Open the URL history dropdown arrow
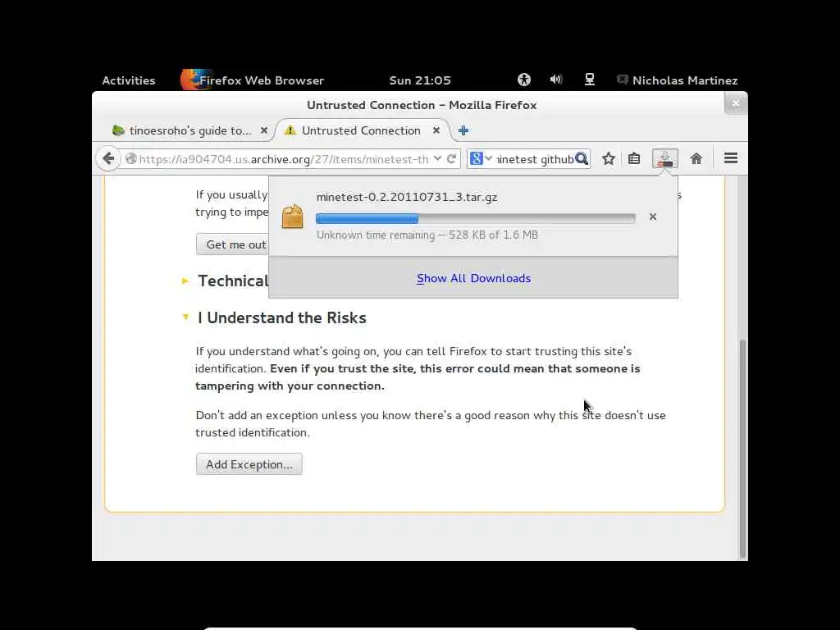 pyautogui.click(x=438, y=158)
